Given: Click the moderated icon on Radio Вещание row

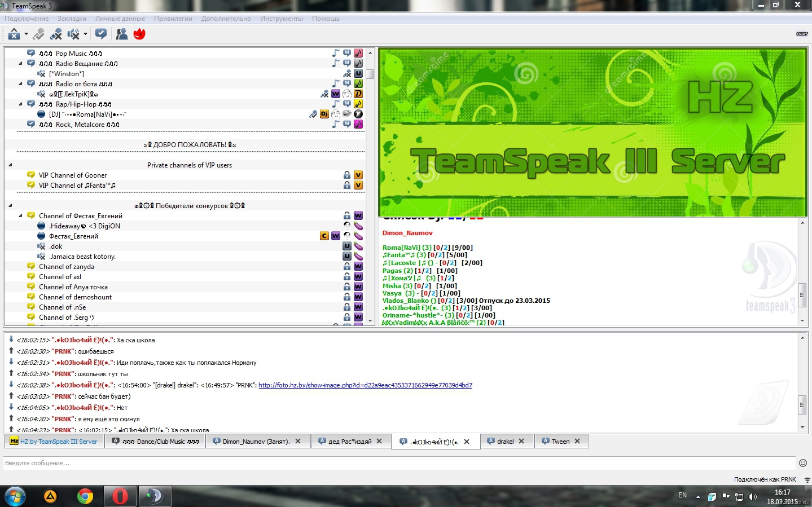Looking at the screenshot, I should click(347, 64).
